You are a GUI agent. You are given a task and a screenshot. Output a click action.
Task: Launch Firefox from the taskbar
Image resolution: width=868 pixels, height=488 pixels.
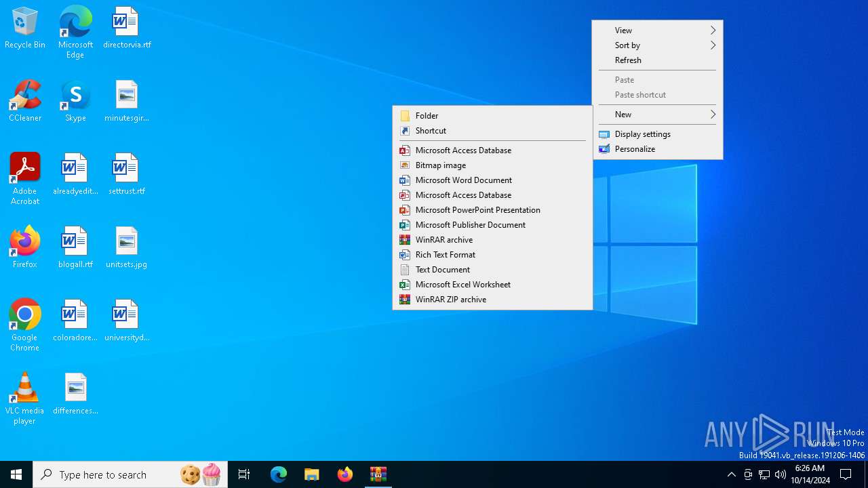click(x=345, y=474)
